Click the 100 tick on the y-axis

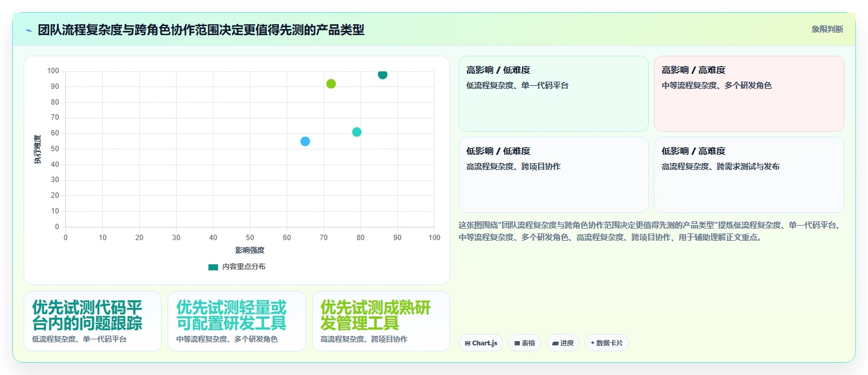[53, 71]
